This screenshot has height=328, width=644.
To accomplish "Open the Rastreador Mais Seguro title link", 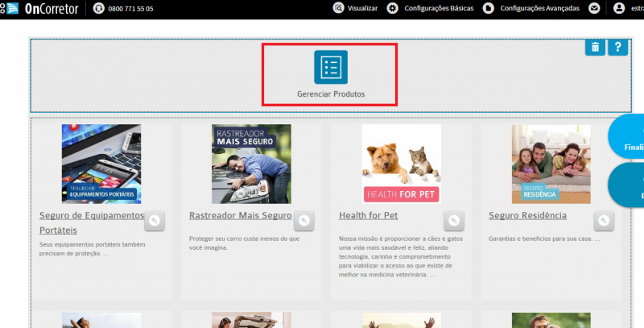I will (x=240, y=216).
